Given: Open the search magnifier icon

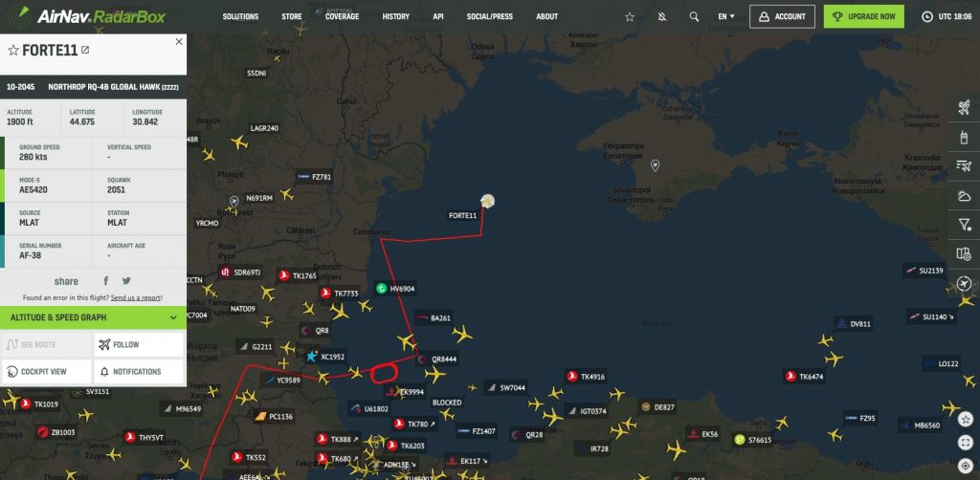Looking at the screenshot, I should tap(694, 17).
